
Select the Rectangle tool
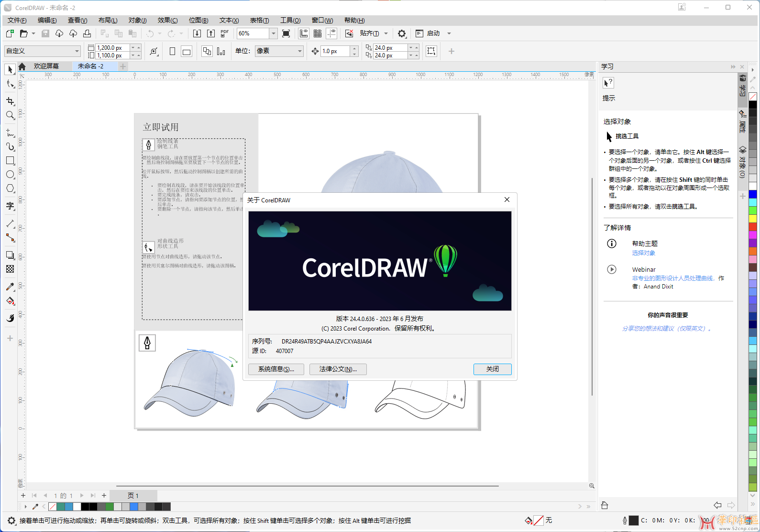(x=10, y=161)
